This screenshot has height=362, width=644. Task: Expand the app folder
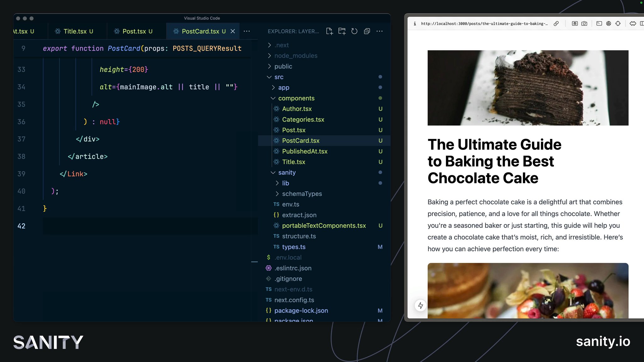[x=273, y=87]
